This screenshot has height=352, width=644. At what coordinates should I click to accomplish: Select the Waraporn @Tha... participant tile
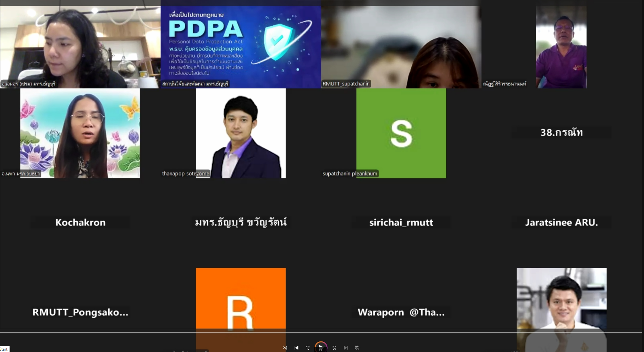tap(401, 312)
